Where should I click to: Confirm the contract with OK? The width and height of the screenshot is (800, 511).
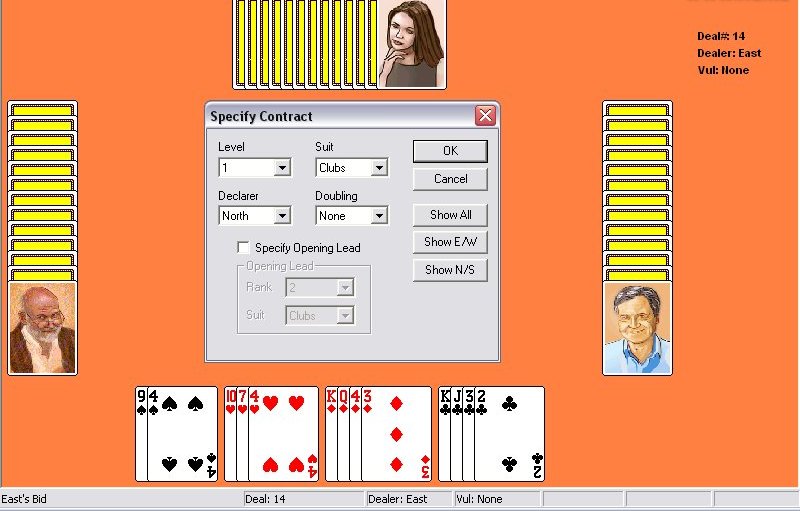[x=450, y=151]
